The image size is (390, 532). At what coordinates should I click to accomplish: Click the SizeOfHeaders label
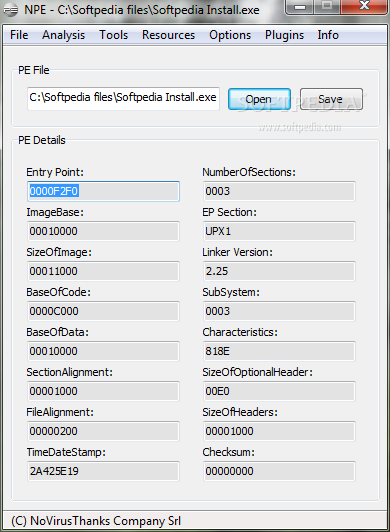coord(240,413)
